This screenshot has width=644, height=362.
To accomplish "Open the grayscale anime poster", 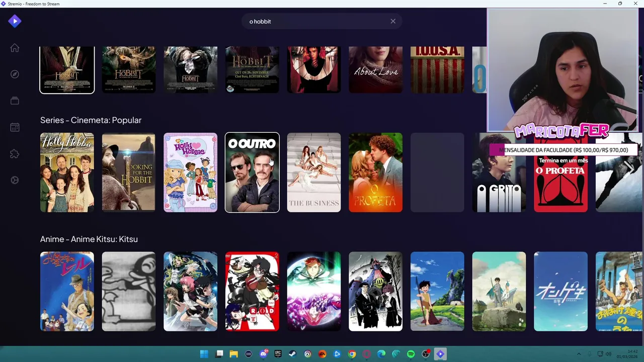I will pos(129,292).
